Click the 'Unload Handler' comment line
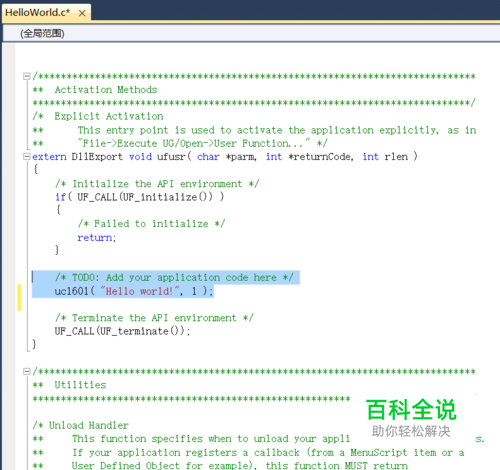This screenshot has width=500, height=470. [80, 425]
